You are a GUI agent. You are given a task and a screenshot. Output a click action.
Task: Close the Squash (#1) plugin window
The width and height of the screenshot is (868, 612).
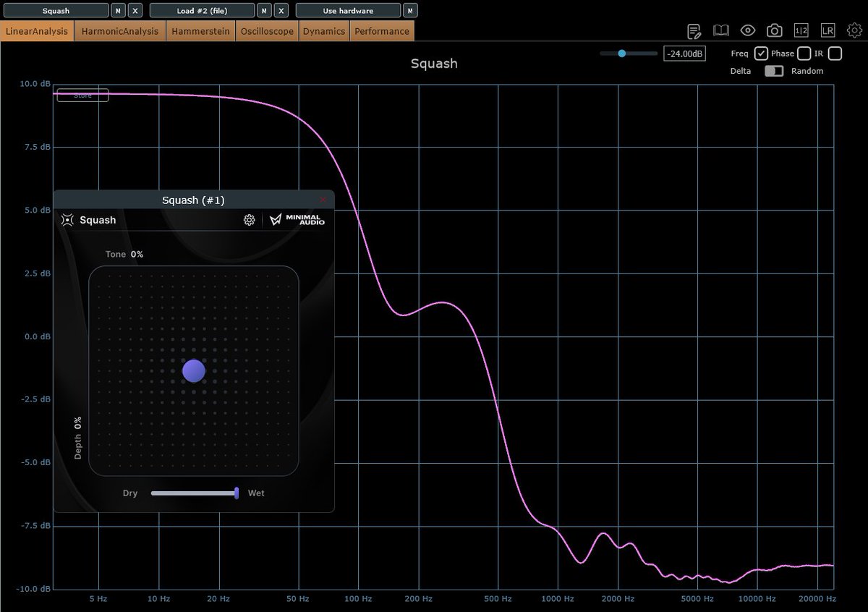point(323,200)
